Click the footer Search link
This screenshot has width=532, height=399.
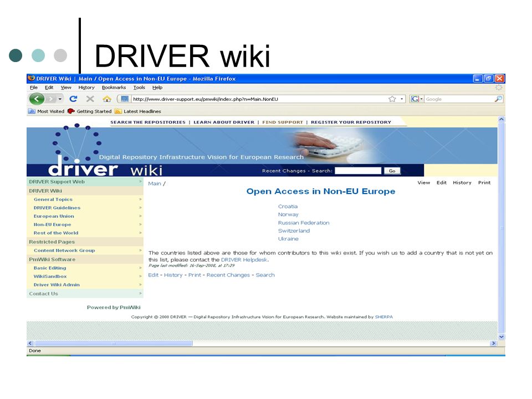(x=265, y=275)
